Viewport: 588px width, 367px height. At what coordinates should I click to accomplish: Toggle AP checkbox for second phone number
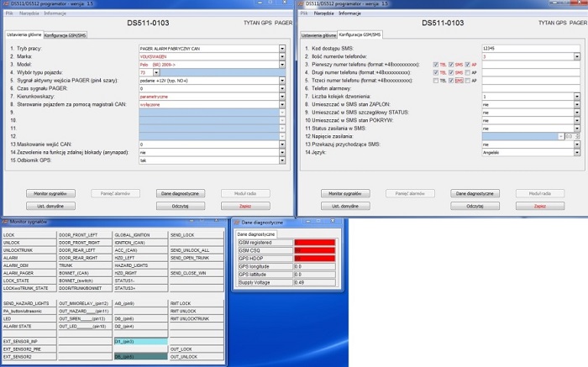(469, 72)
